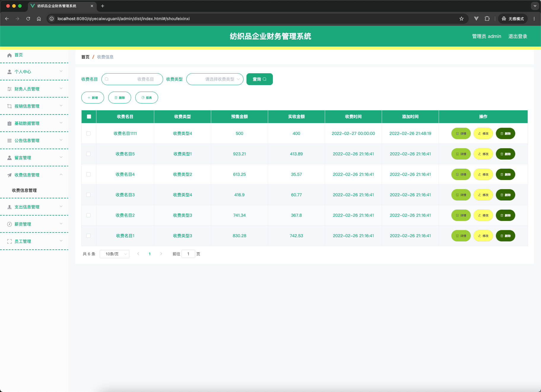The image size is (541, 392).
Task: Bookmark the page with the star icon
Action: 462,19
